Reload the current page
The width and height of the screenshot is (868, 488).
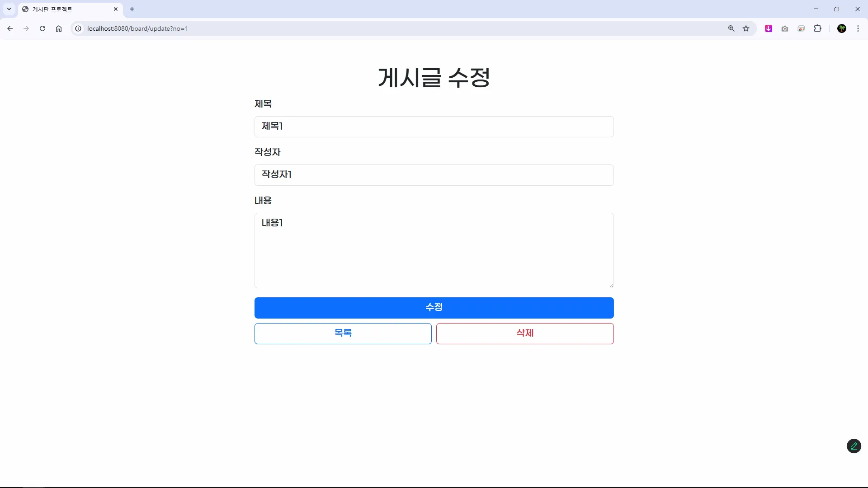(x=42, y=28)
